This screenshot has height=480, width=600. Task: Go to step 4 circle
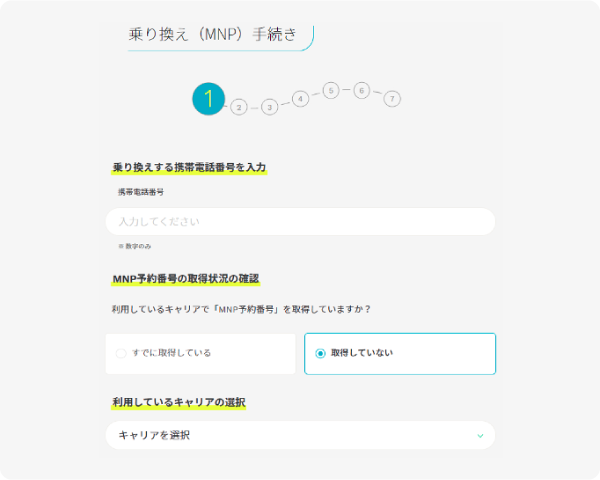tap(300, 99)
